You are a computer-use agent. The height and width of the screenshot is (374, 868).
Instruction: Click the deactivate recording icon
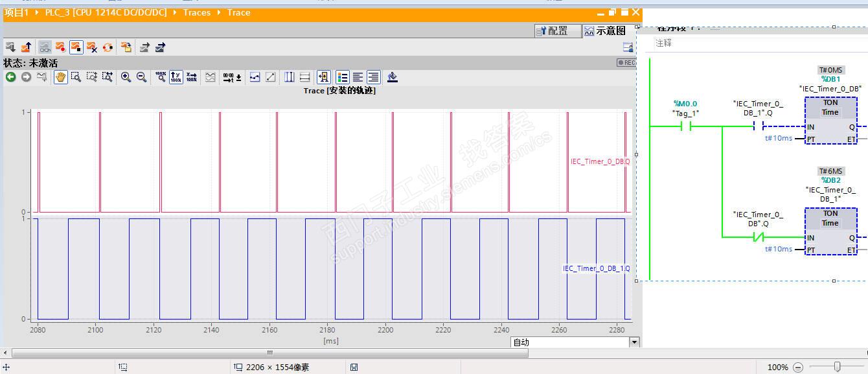pos(76,47)
